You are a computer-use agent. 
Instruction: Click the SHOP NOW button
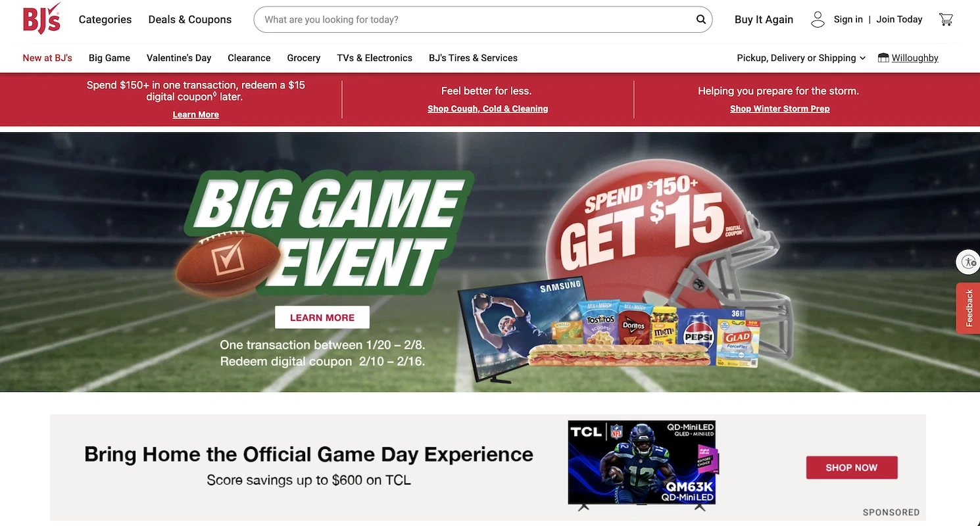[x=852, y=467]
